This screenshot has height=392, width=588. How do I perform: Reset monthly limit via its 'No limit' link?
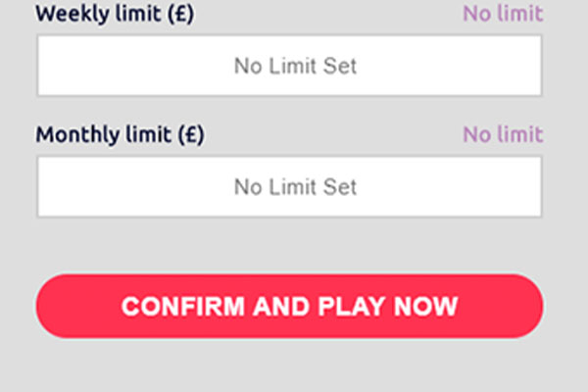503,134
